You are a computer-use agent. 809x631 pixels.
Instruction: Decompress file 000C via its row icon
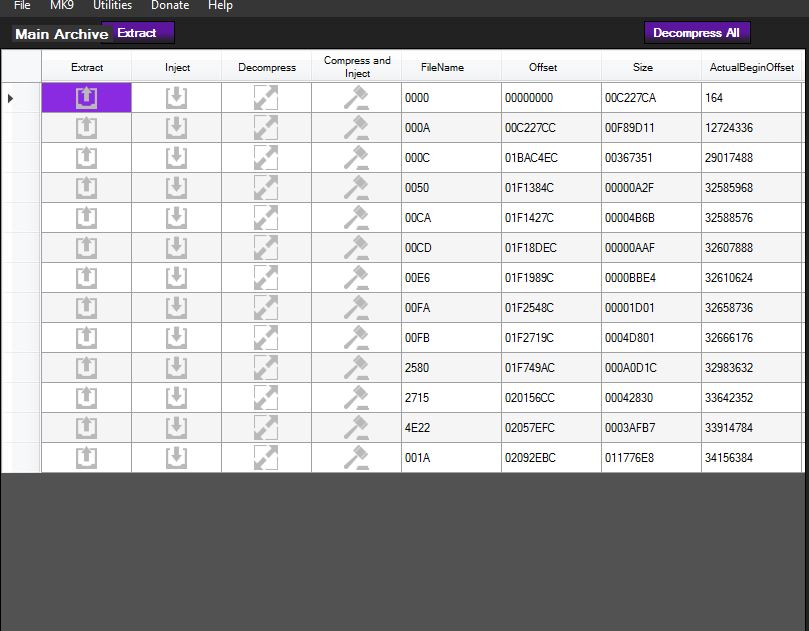266,157
